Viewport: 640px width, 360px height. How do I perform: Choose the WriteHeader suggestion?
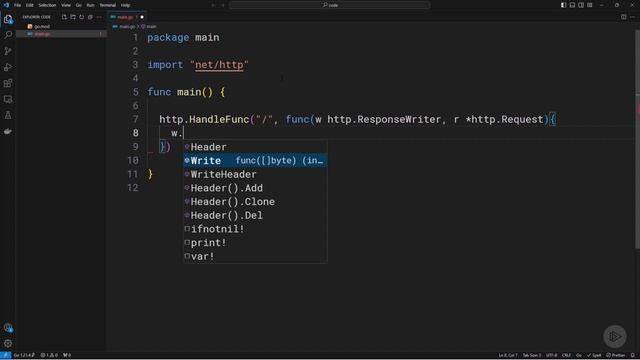tap(255, 174)
